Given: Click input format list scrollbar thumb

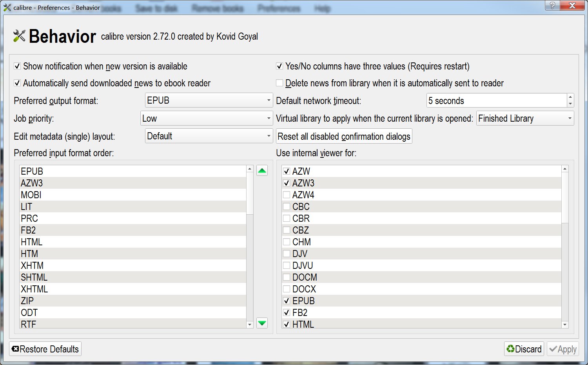Looking at the screenshot, I should point(250,193).
